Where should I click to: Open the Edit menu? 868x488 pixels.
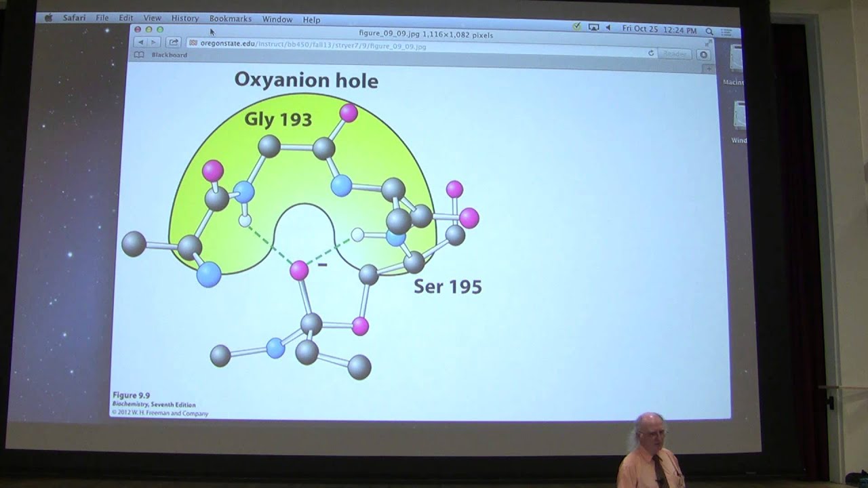pos(126,18)
